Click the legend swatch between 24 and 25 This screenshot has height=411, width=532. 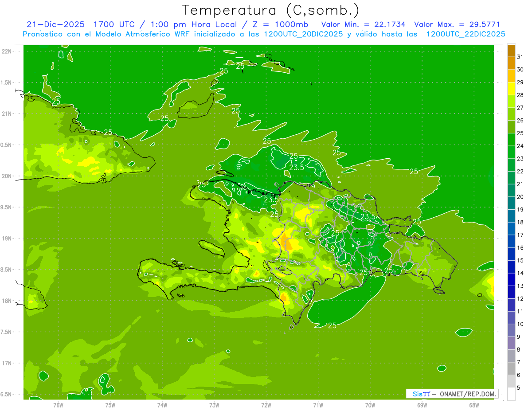pyautogui.click(x=511, y=140)
